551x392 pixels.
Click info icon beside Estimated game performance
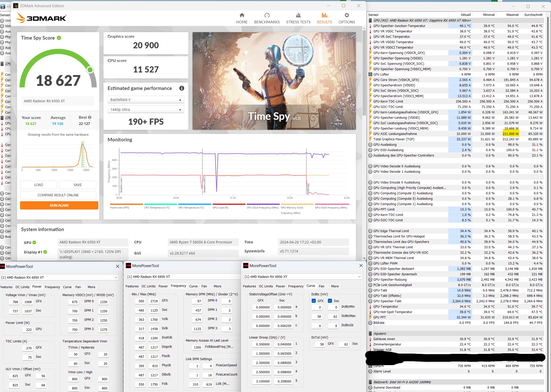coord(182,88)
